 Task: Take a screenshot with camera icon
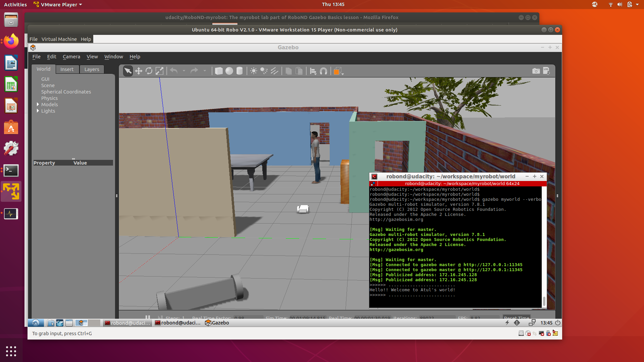tap(536, 71)
